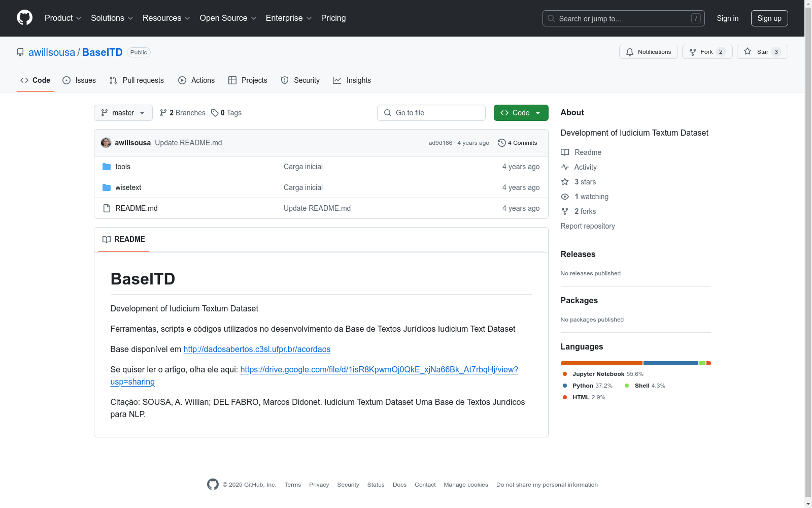
Task: Select Jupyter Notebook orange language bar segment
Action: (601, 363)
